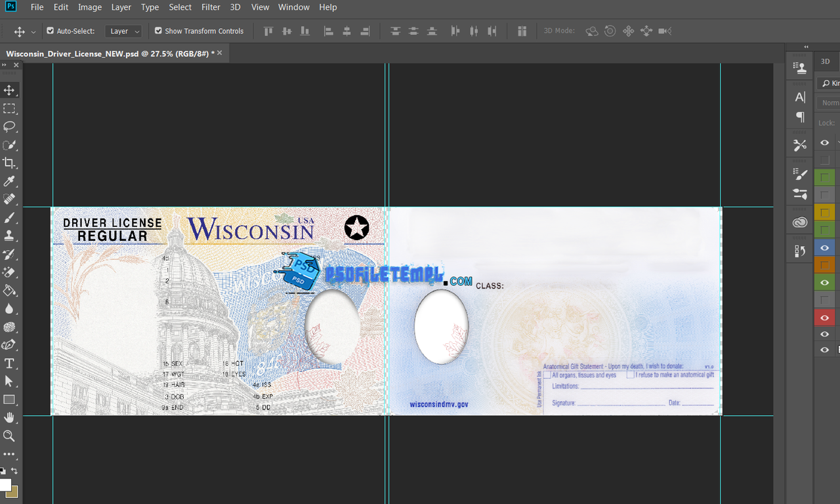This screenshot has height=504, width=840.
Task: Select the Move tool
Action: [9, 90]
